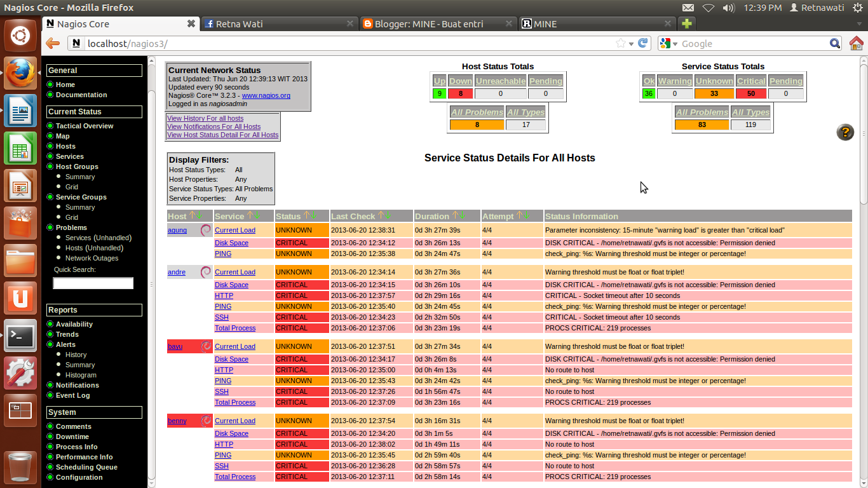Viewport: 868px width, 488px height.
Task: Reload the page with the refresh icon
Action: click(x=643, y=43)
